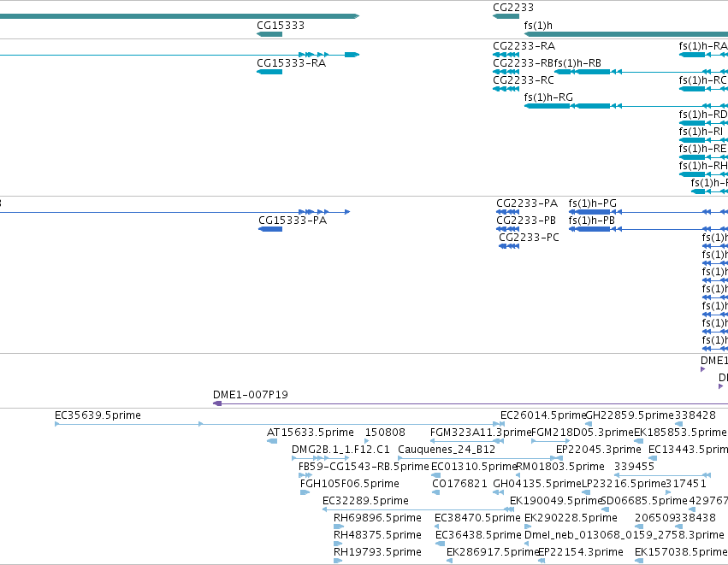The height and width of the screenshot is (565, 728).
Task: Click the Dmel_neb_013068_0159_2758.3prime label
Action: tap(624, 535)
